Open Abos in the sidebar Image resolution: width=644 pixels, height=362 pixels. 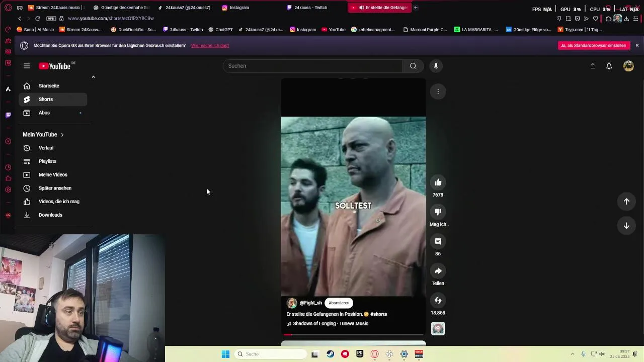[53, 113]
